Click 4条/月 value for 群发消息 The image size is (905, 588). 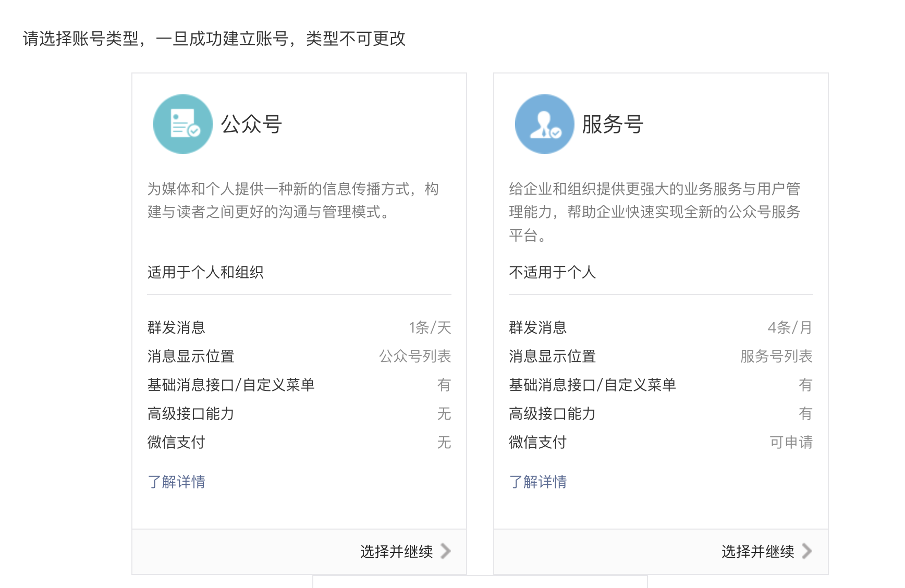(790, 327)
